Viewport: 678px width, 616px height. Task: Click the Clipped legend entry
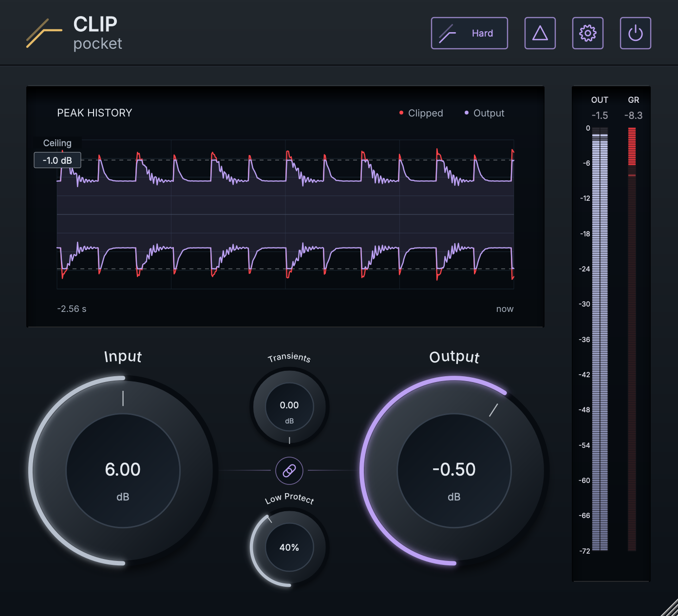[x=421, y=113]
